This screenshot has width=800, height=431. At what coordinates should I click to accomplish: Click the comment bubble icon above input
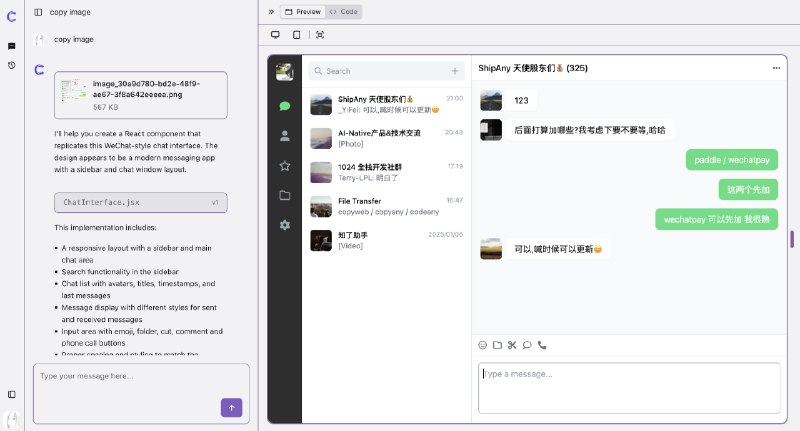pos(527,345)
